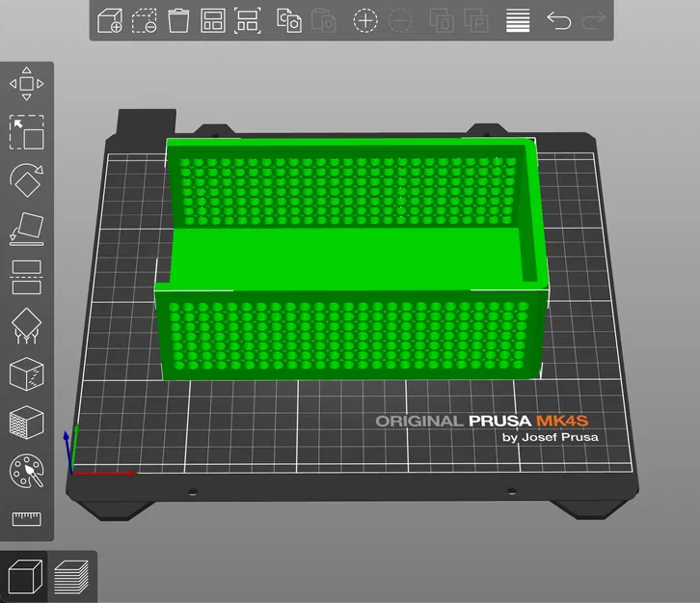Click the Delete all trash icon
The width and height of the screenshot is (700, 603).
point(178,20)
